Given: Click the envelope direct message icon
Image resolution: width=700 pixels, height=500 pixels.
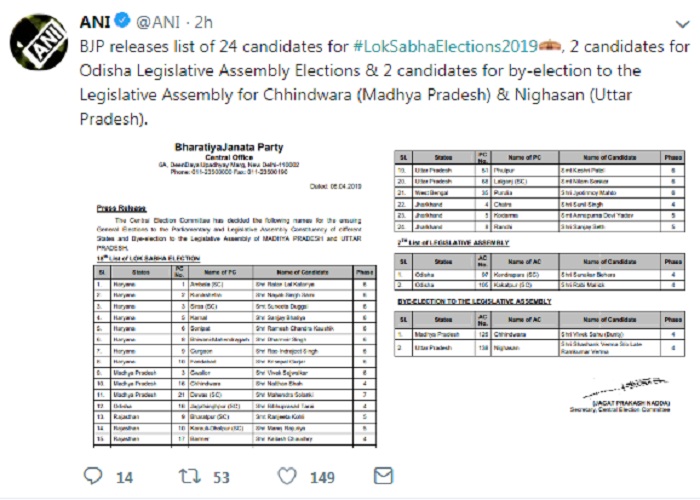Looking at the screenshot, I should tap(383, 476).
